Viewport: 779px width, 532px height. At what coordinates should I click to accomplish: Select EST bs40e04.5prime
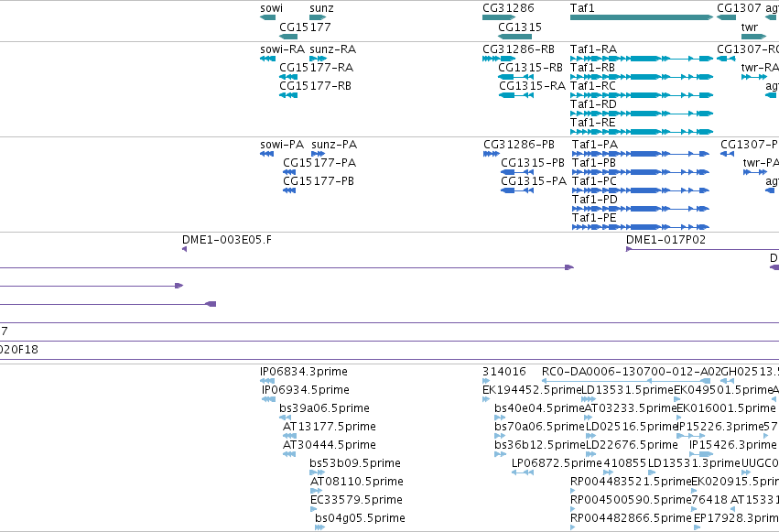(x=501, y=418)
